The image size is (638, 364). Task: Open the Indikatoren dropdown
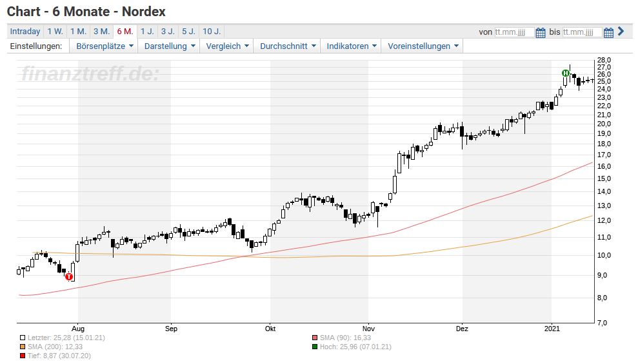tap(351, 46)
